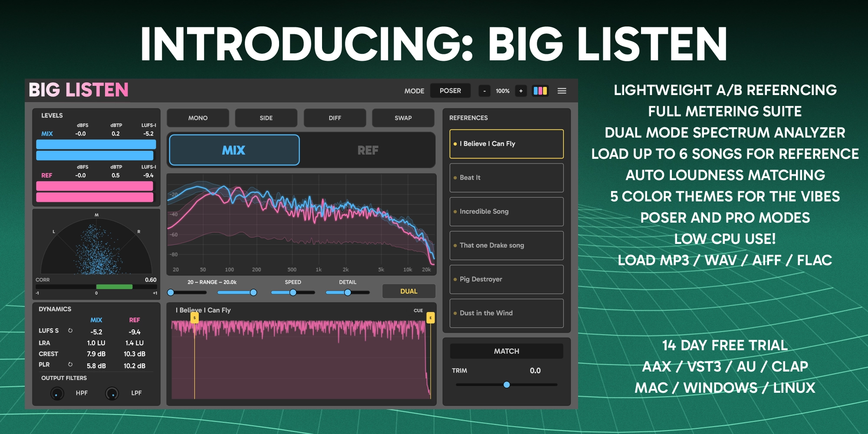Select reference I Believe I Can Fly

(506, 144)
